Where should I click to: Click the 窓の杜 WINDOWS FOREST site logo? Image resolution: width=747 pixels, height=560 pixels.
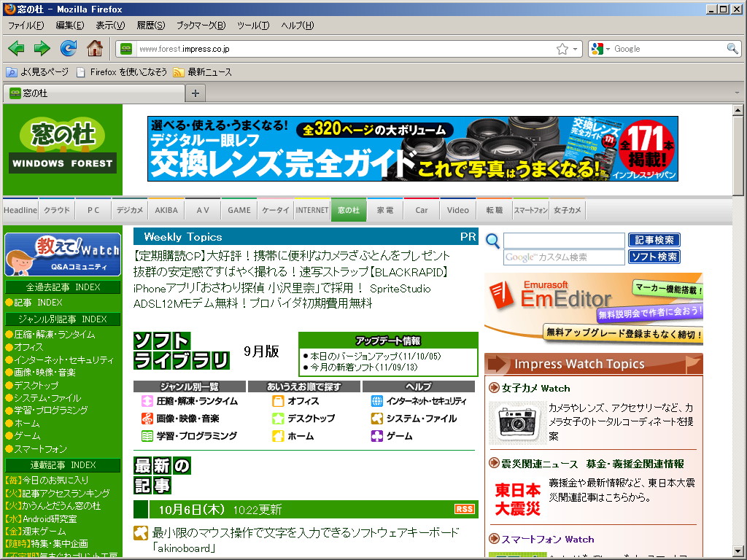tap(62, 146)
